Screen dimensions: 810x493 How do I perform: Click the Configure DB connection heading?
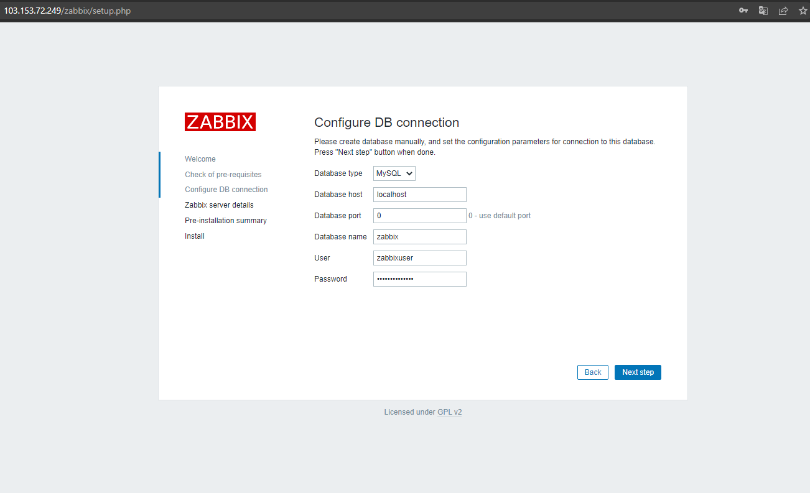386,122
